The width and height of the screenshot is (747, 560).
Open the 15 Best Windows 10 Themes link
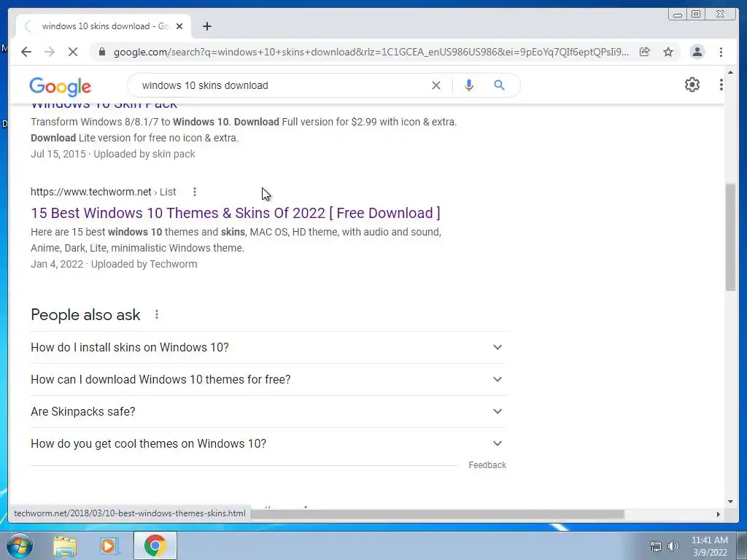pos(236,213)
